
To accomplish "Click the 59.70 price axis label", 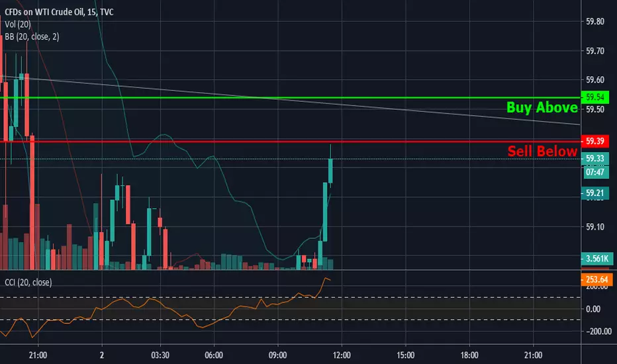I will pyautogui.click(x=595, y=51).
